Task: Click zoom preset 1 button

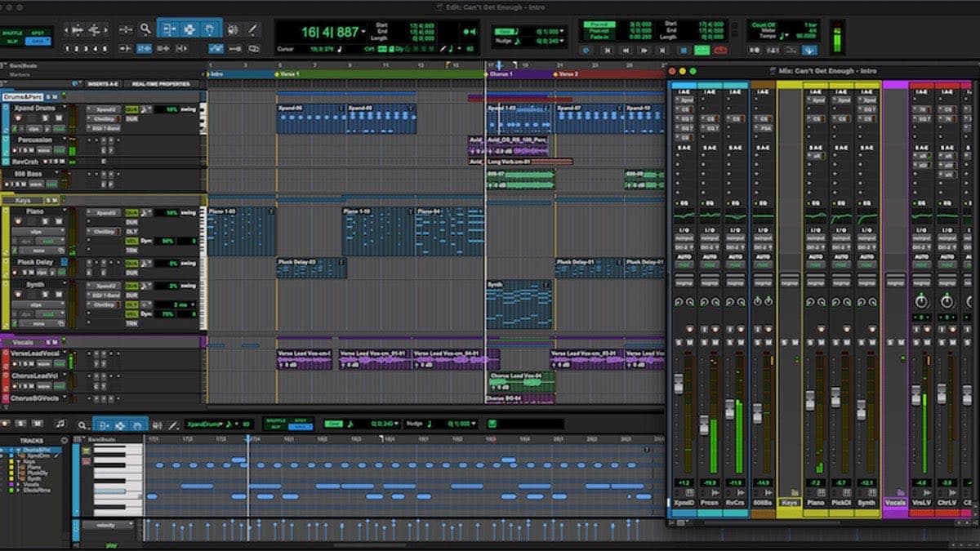Action: [x=65, y=49]
